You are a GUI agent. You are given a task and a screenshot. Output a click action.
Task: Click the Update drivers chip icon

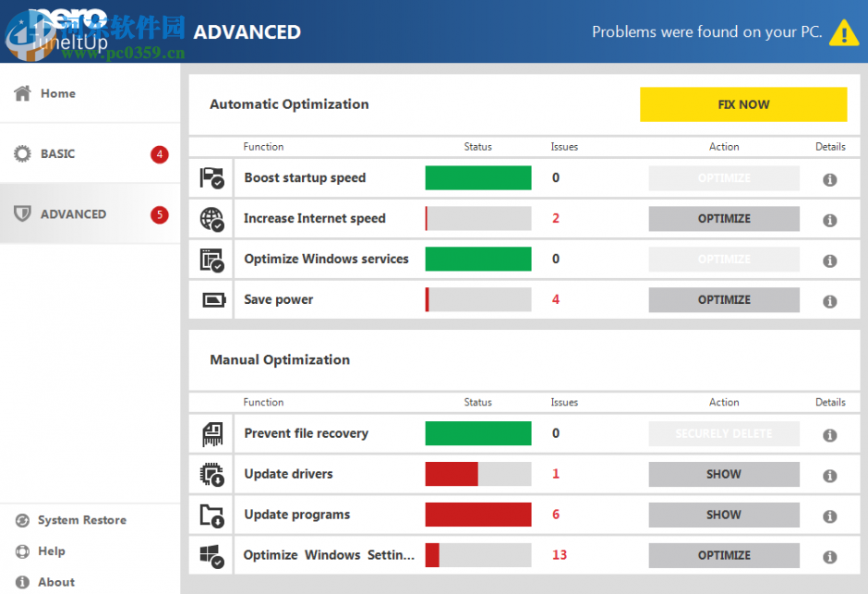[211, 475]
